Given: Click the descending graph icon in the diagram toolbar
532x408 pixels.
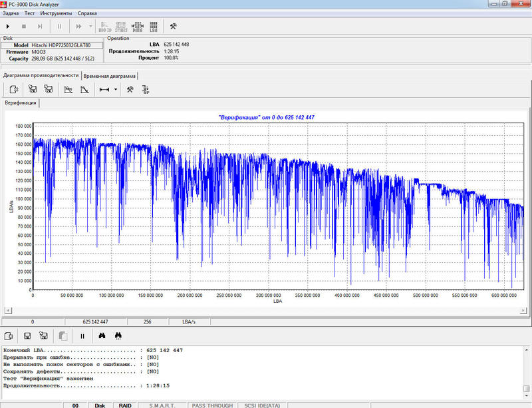Looking at the screenshot, I should point(84,89).
